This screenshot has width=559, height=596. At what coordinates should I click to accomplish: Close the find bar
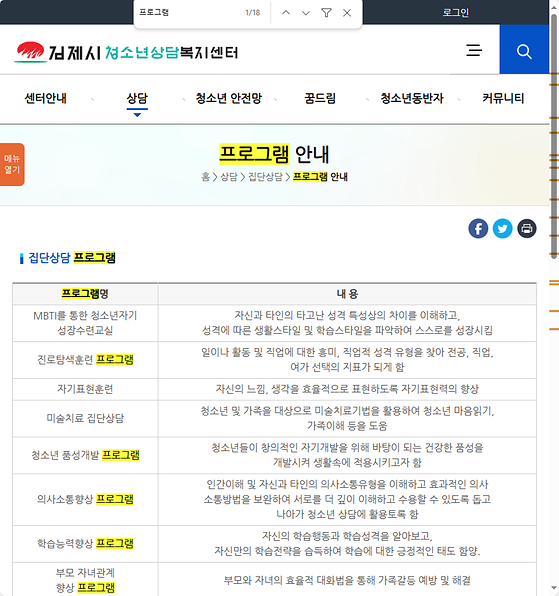pos(347,13)
